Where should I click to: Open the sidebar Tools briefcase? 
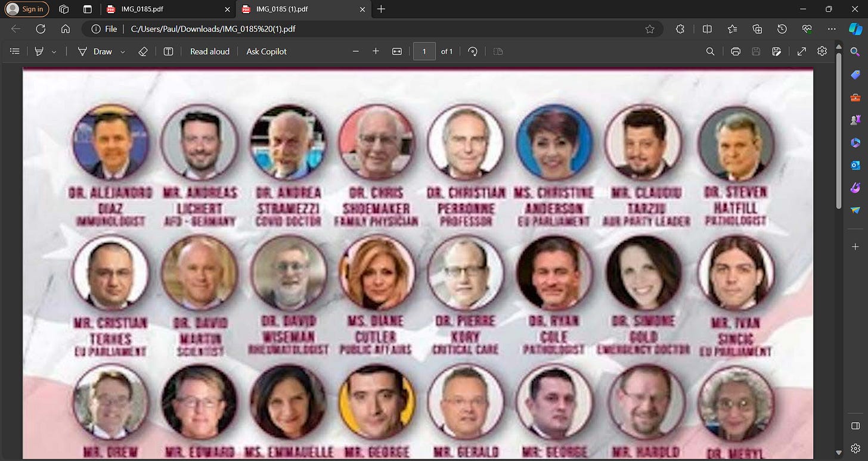(x=855, y=98)
